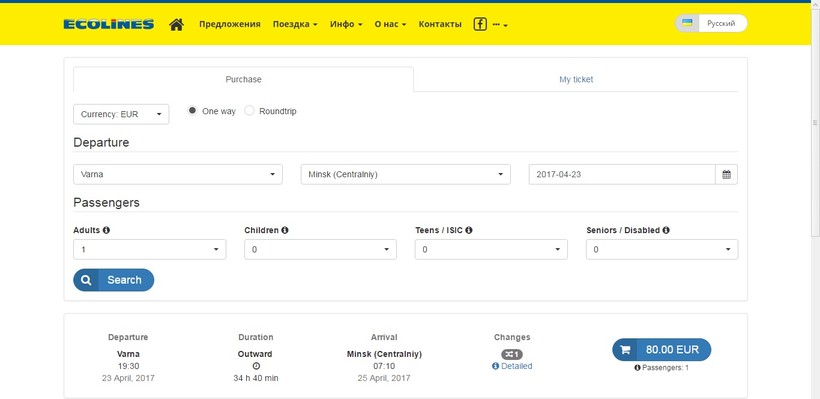Click the blue Search button
This screenshot has width=820, height=399.
[113, 280]
